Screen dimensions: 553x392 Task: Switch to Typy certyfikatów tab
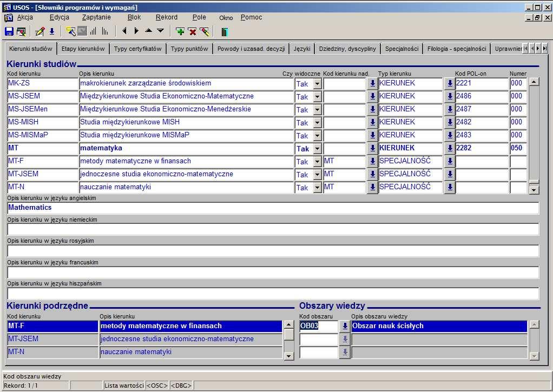138,49
